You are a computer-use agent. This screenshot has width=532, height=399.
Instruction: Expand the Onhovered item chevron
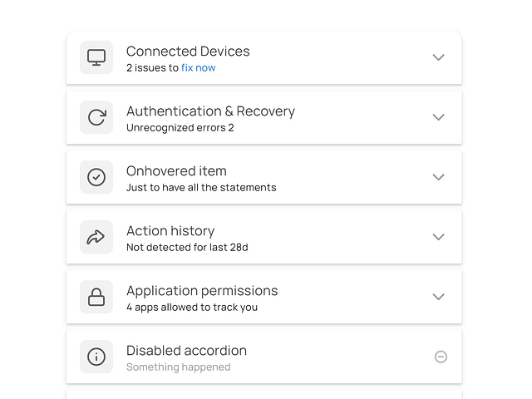tap(438, 177)
